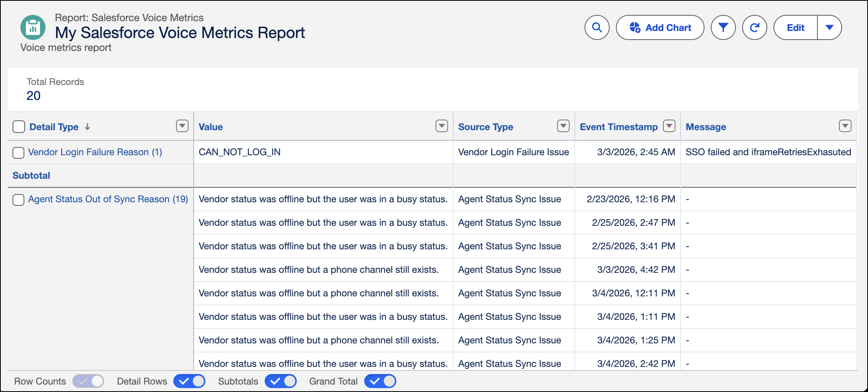
Task: Check the select-all box in Detail Type header
Action: (19, 127)
